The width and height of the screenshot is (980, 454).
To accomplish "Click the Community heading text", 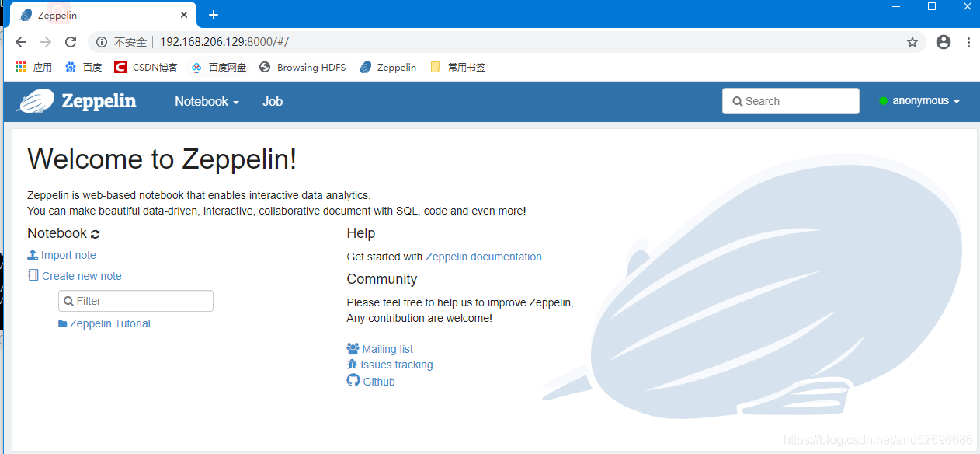I will [382, 279].
